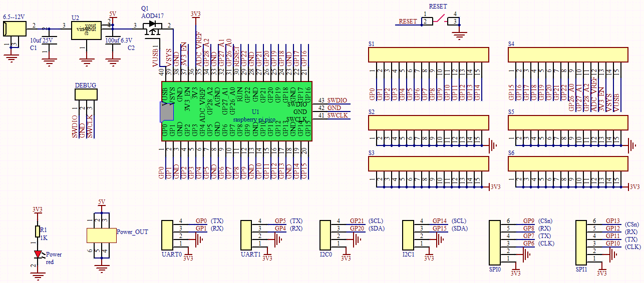Click the 100uf 6.3V capacitor value text
The height and width of the screenshot is (283, 644).
click(119, 40)
